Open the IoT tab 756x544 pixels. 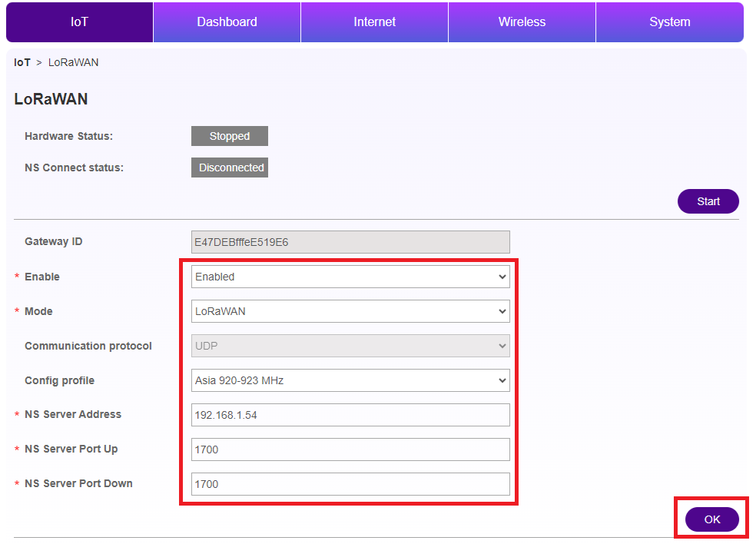79,22
